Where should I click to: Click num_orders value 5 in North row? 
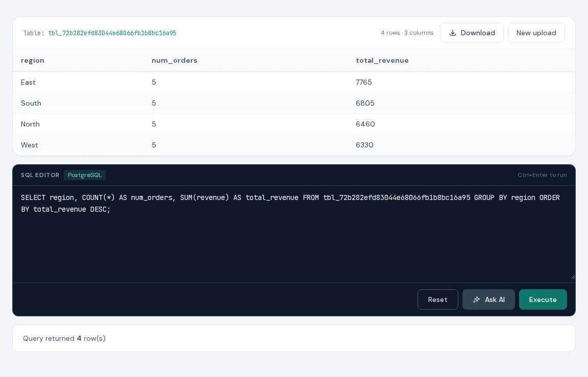point(154,124)
